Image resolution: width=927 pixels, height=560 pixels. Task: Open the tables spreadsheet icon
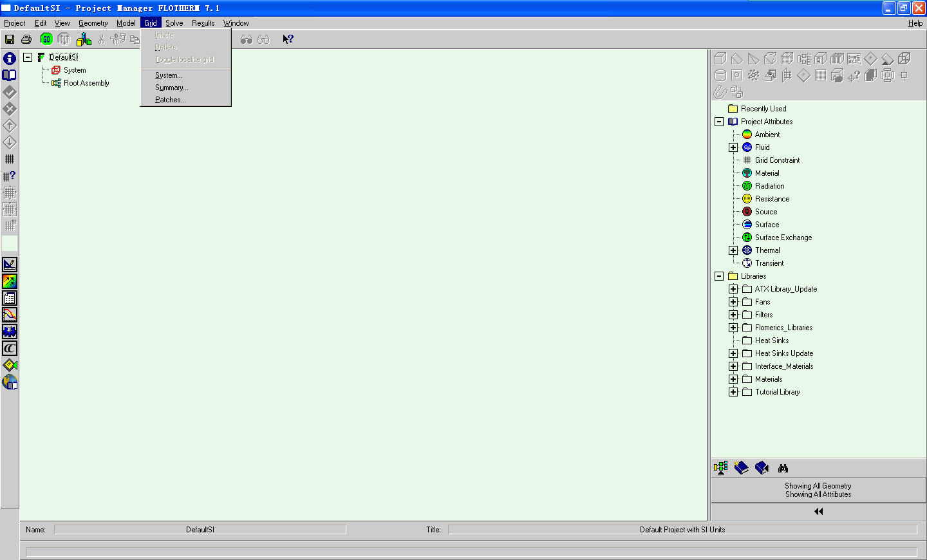click(x=10, y=298)
